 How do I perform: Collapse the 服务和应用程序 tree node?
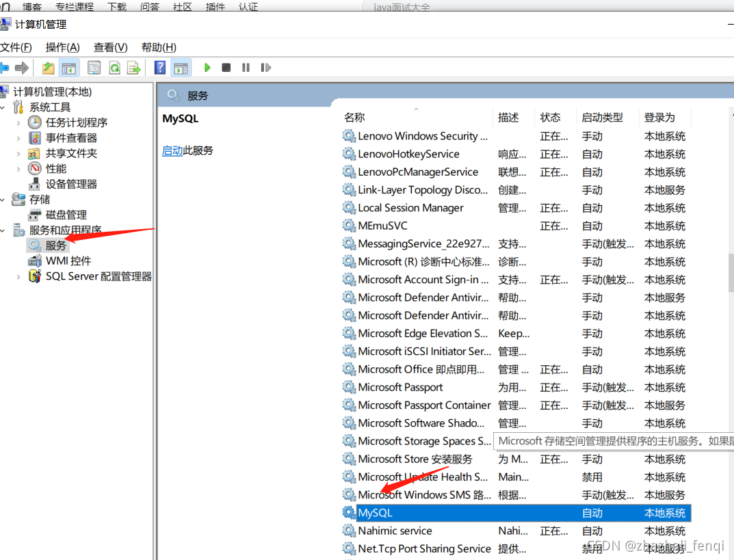pos(3,230)
